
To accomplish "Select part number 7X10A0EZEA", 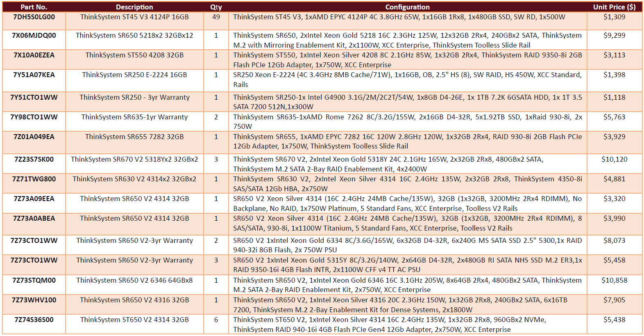I will point(34,55).
